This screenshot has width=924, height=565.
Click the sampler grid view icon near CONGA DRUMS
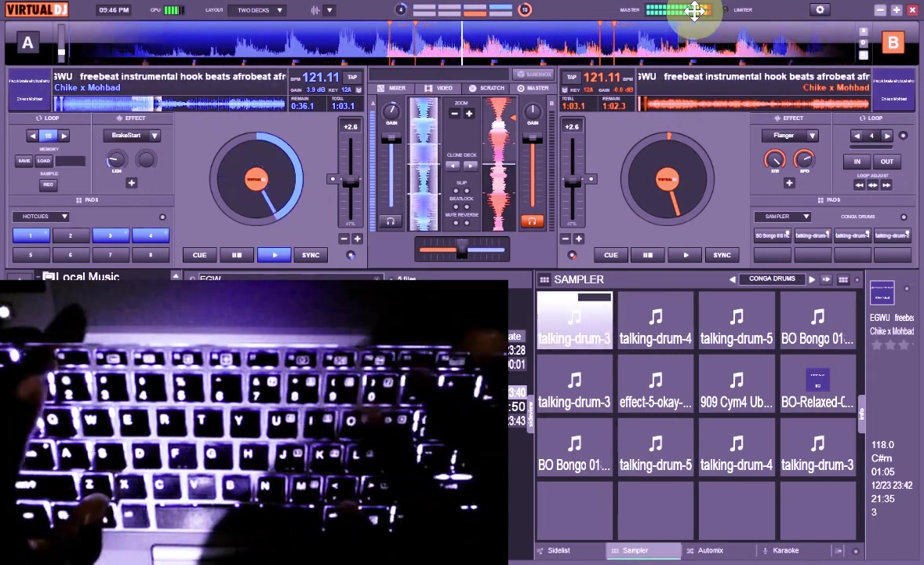click(x=843, y=279)
